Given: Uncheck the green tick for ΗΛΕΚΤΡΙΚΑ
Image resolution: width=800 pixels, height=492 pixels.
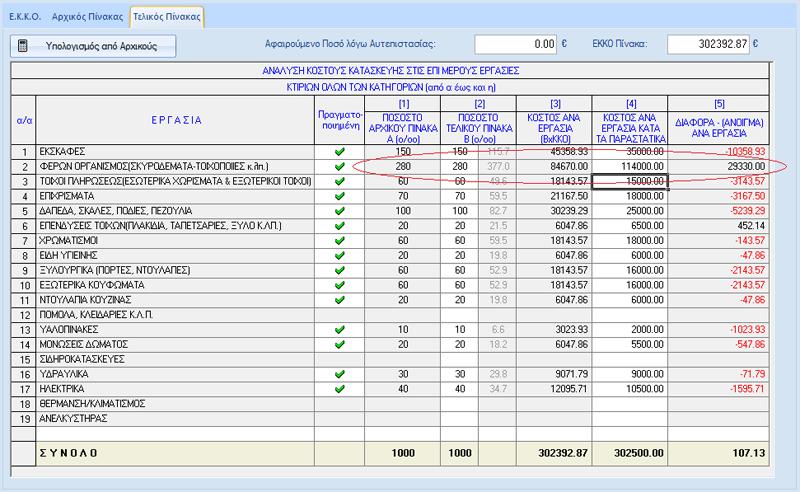Looking at the screenshot, I should click(x=339, y=388).
